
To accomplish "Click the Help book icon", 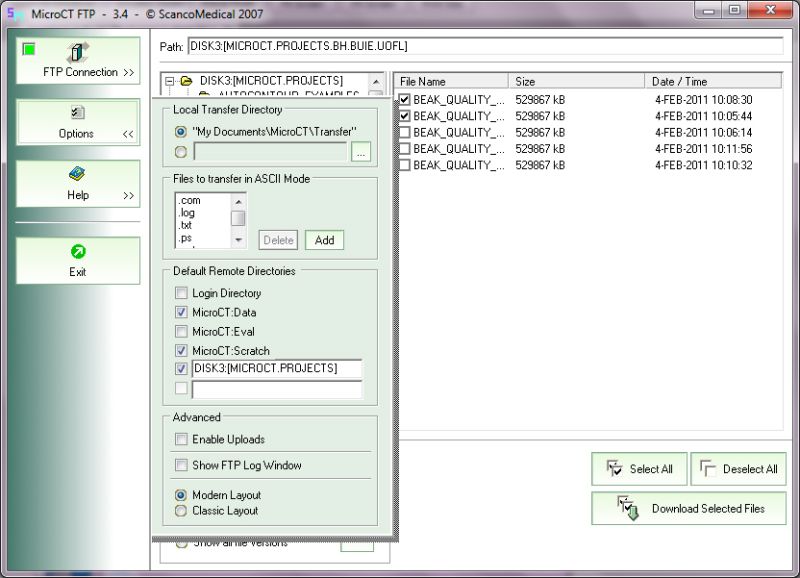I will 77,174.
